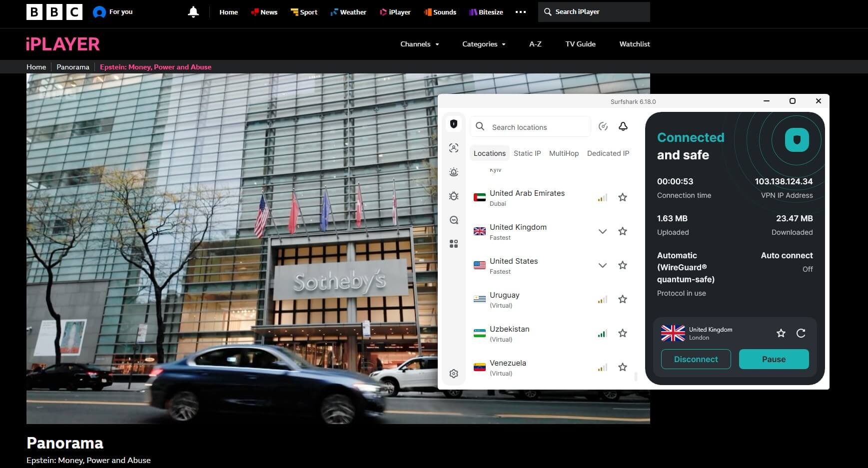Close the Surfshark window
The image size is (868, 468).
(819, 101)
